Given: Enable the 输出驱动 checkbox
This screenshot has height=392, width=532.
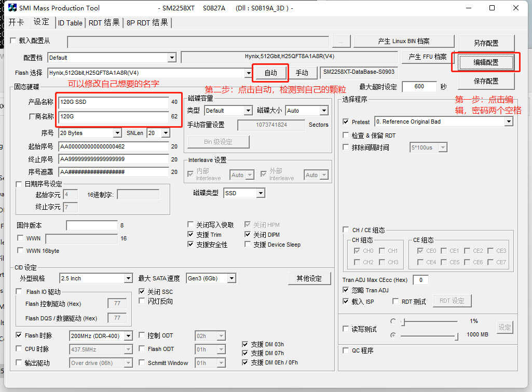Looking at the screenshot, I should [19, 362].
